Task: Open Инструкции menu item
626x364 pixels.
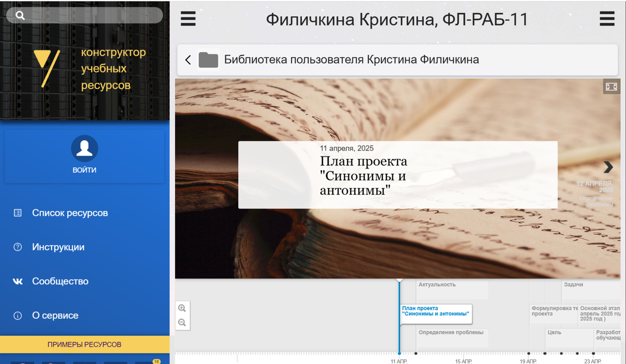Action: coord(58,247)
